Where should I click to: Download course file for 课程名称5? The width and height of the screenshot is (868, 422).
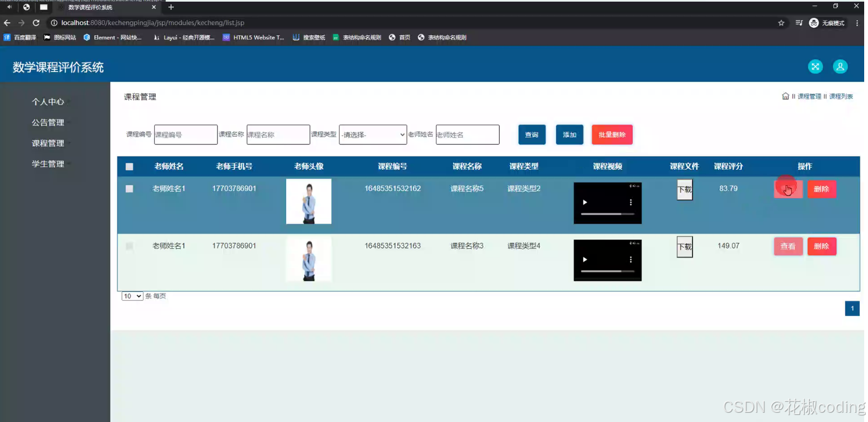pyautogui.click(x=684, y=189)
